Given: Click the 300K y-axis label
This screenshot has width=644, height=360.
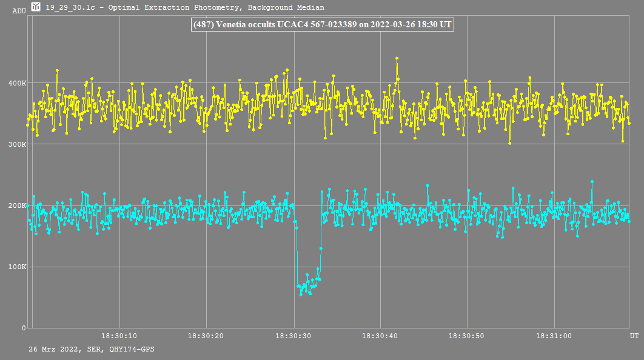Looking at the screenshot, I should click(x=17, y=144).
